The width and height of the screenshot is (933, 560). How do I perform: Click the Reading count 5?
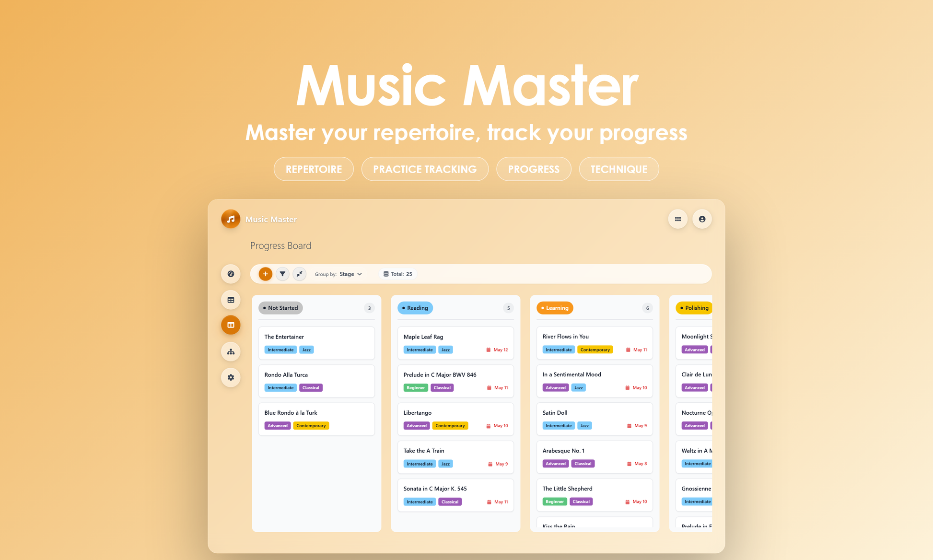(508, 308)
